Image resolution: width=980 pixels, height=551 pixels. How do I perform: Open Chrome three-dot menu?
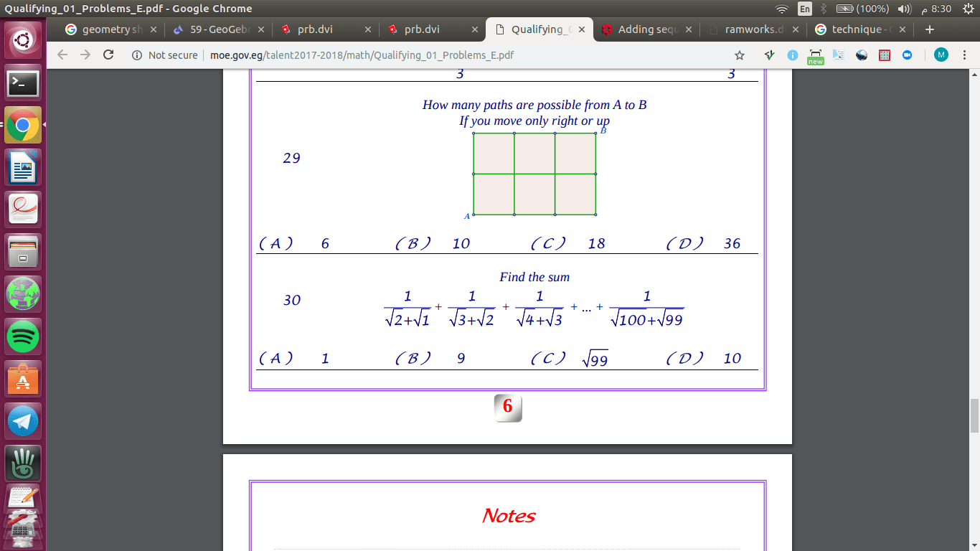[965, 55]
